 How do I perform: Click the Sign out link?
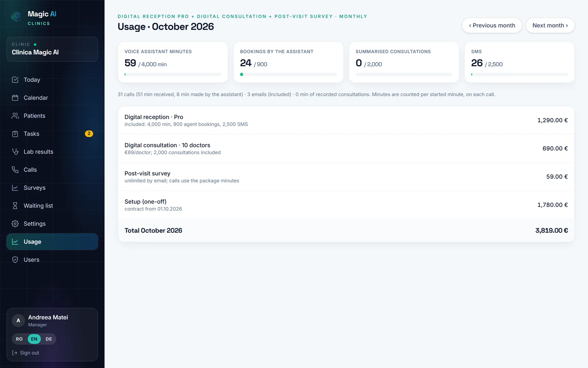[x=26, y=353]
